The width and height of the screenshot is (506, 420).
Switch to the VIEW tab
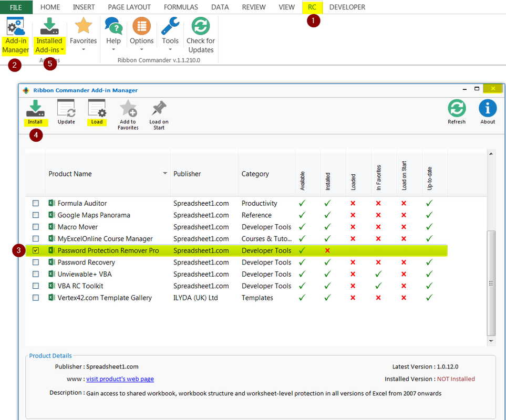click(286, 7)
